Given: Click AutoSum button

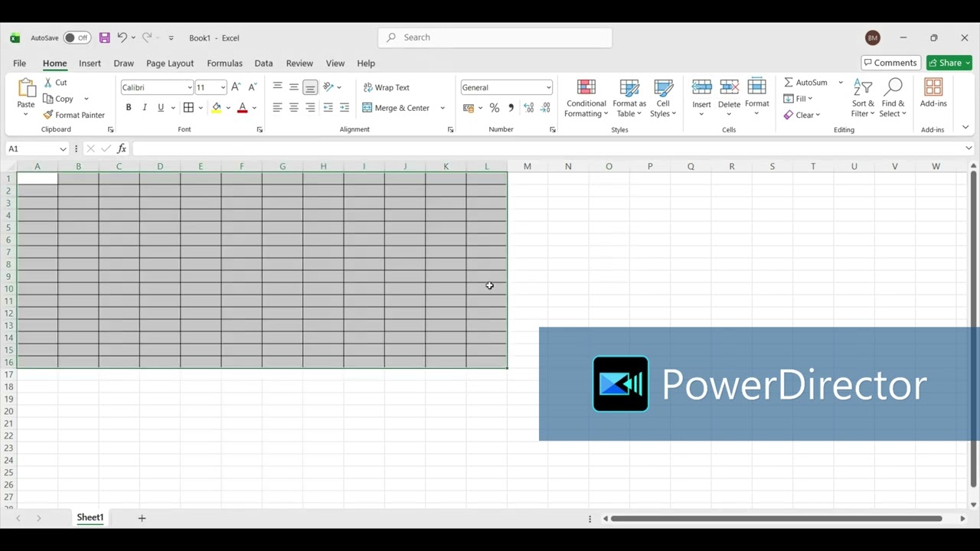Looking at the screenshot, I should coord(805,83).
